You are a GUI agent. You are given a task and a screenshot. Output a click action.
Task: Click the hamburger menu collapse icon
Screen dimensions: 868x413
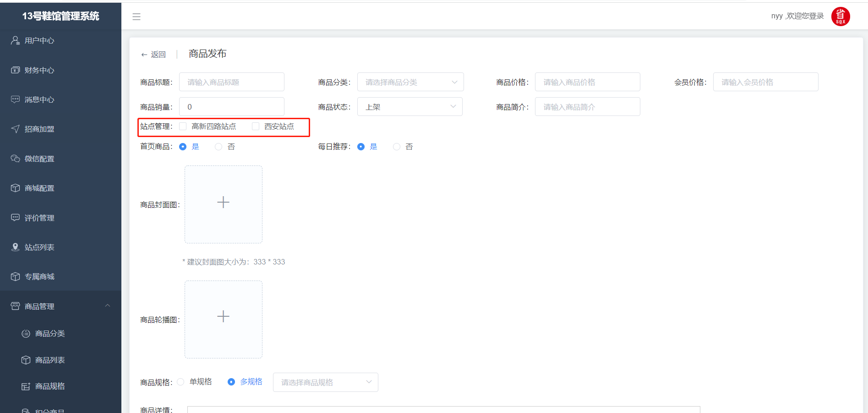tap(136, 17)
